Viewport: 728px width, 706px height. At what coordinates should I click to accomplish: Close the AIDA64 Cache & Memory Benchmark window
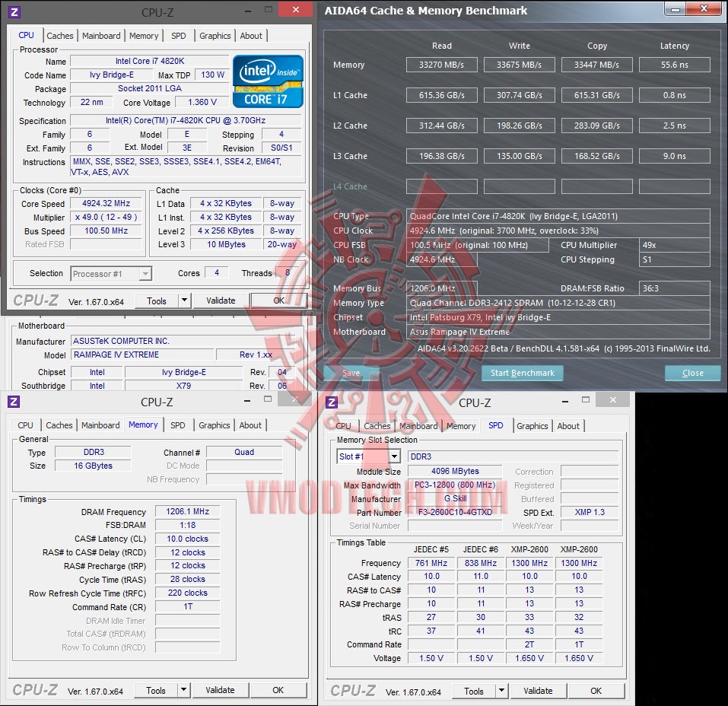point(704,9)
